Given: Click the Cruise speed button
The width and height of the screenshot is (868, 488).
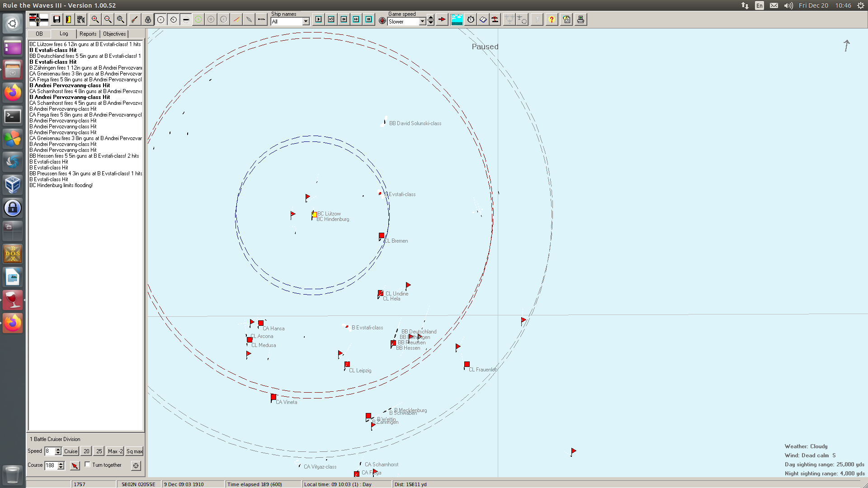Looking at the screenshot, I should coord(71,451).
